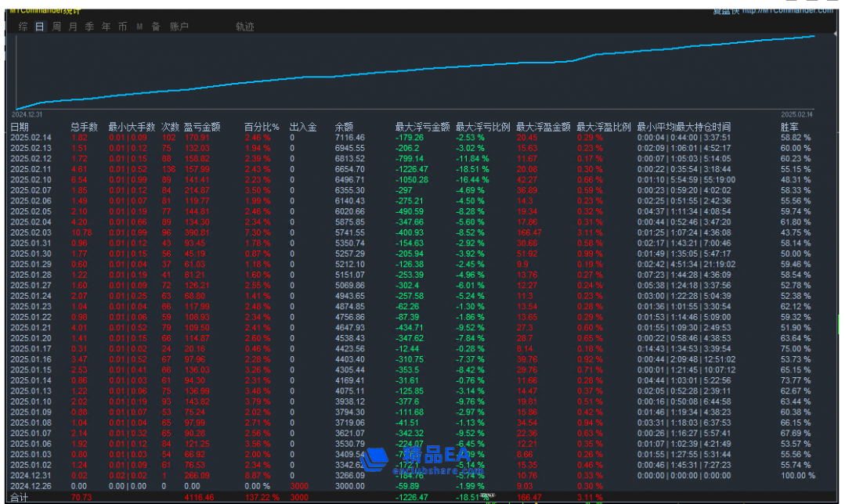Click the 日期 column header

(x=20, y=127)
